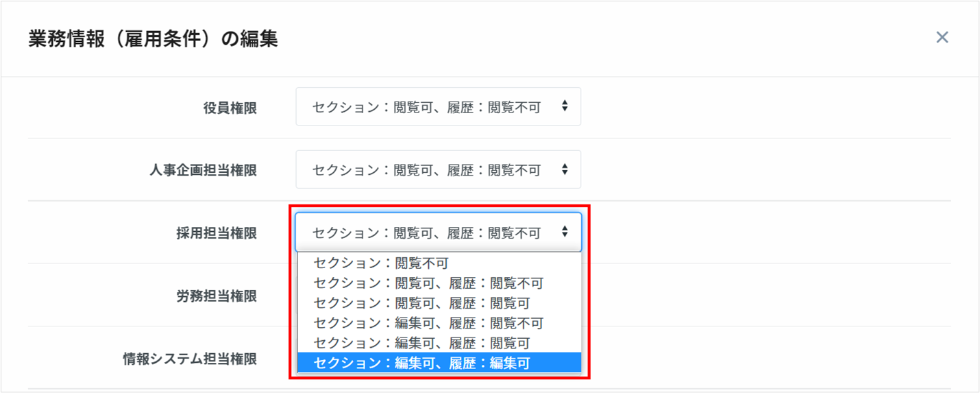Click the 人事企画担当権限 label
980x393 pixels.
click(x=203, y=170)
